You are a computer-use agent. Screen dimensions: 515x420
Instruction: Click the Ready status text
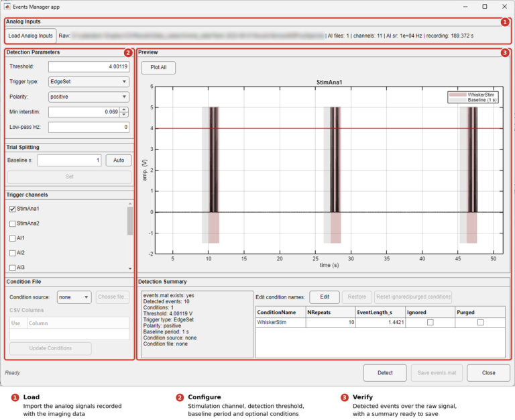click(x=13, y=373)
